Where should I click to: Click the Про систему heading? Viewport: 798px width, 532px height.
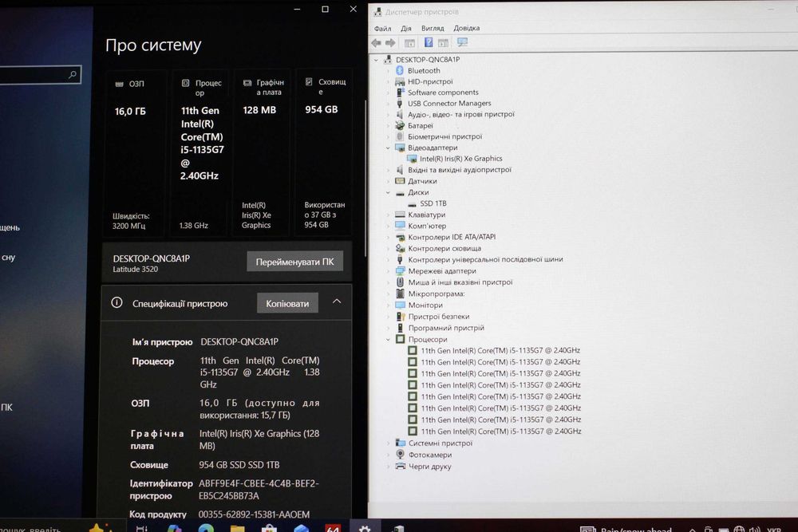[x=153, y=45]
